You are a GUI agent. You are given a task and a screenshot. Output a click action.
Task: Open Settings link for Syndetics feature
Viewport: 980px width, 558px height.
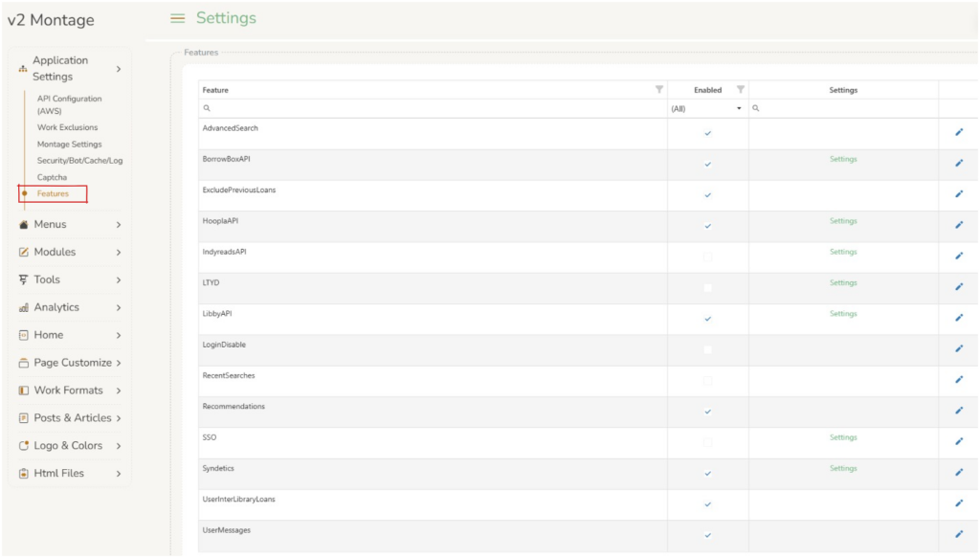(843, 469)
